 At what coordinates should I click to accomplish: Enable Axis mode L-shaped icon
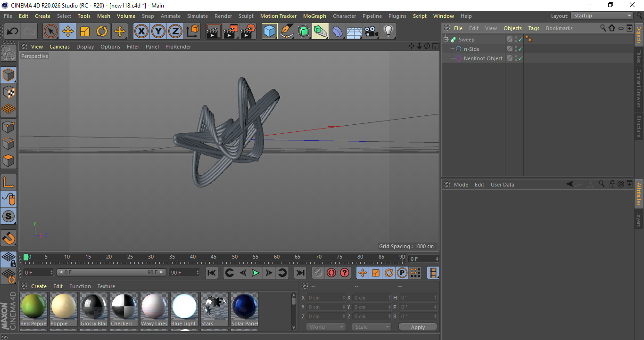pos(8,182)
